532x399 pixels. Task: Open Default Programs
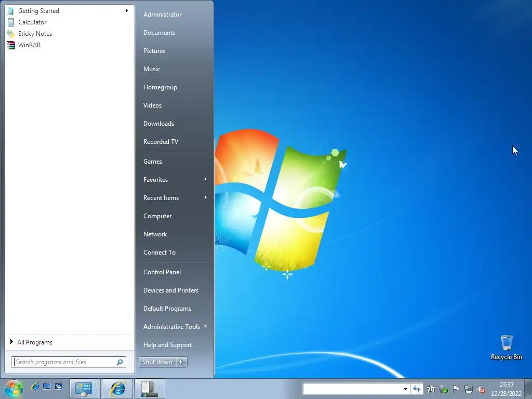click(x=167, y=309)
